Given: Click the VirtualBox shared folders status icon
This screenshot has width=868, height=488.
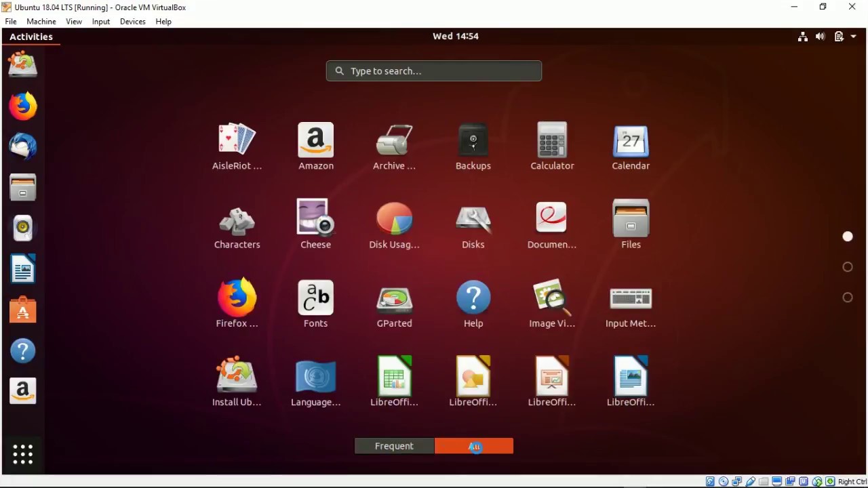Looking at the screenshot, I should (x=764, y=482).
